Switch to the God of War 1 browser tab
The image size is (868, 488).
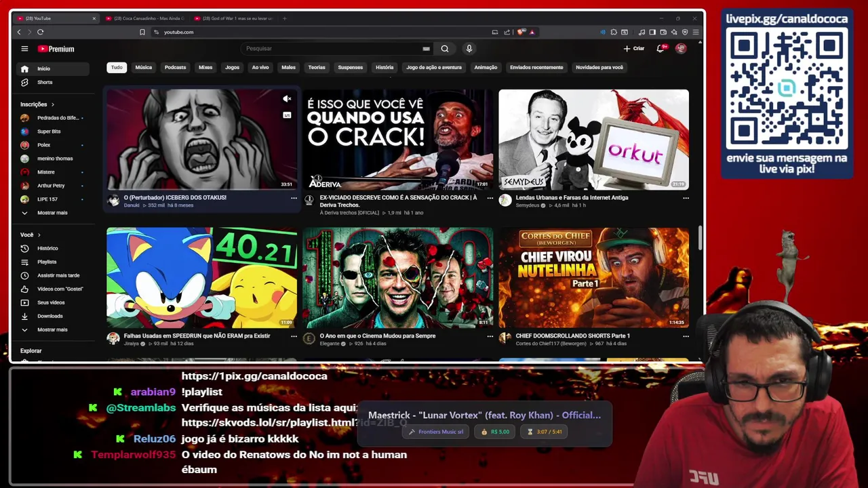[x=233, y=18]
